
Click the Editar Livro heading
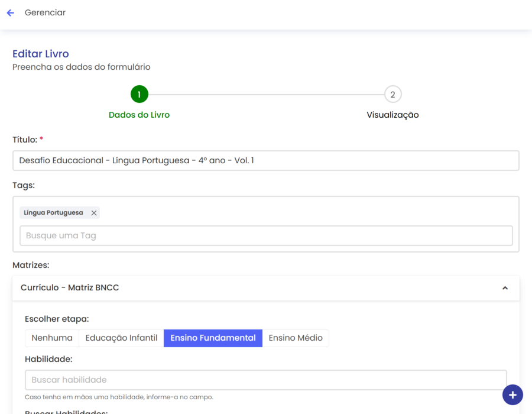pyautogui.click(x=41, y=54)
